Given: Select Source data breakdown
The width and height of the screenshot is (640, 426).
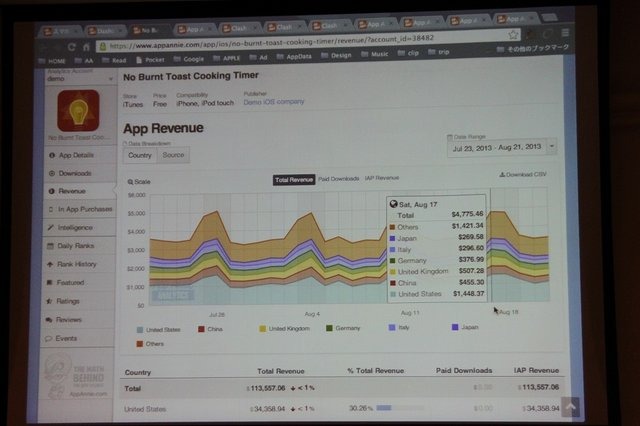Looking at the screenshot, I should (173, 155).
